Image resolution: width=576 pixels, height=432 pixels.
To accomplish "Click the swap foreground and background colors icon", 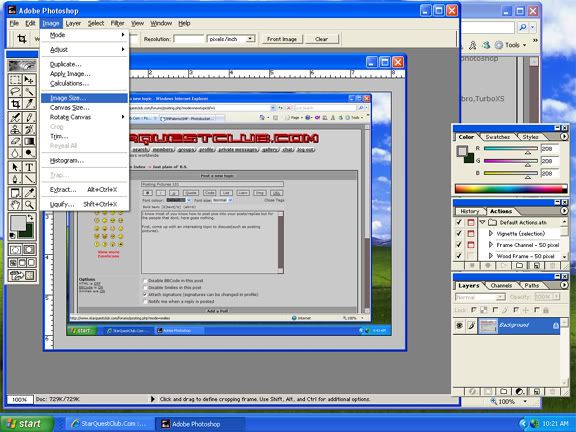I will (31, 218).
